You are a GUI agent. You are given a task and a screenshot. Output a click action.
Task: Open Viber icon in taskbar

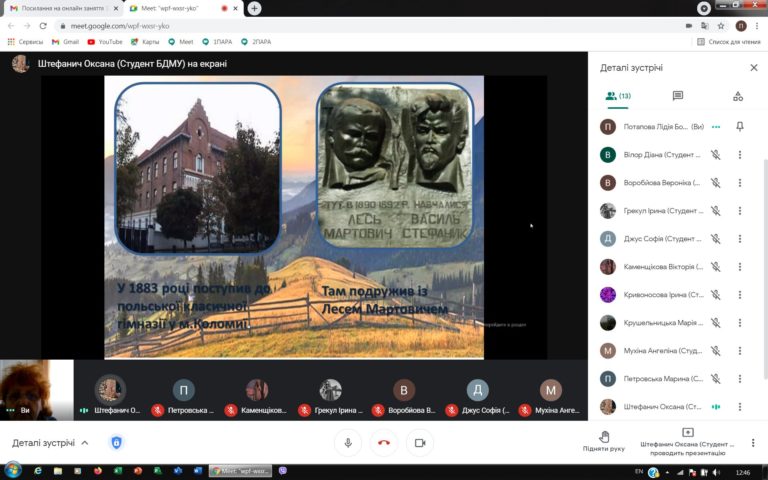283,471
